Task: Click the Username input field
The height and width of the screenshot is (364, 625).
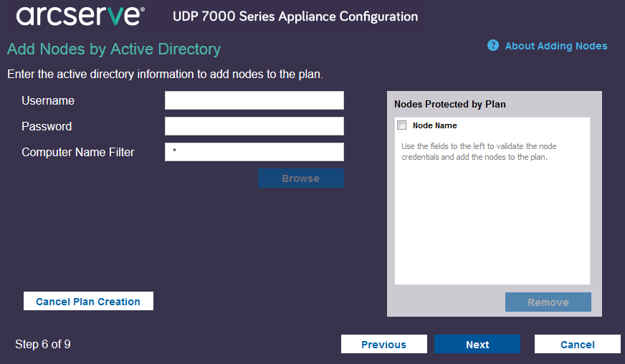Action: coord(254,100)
